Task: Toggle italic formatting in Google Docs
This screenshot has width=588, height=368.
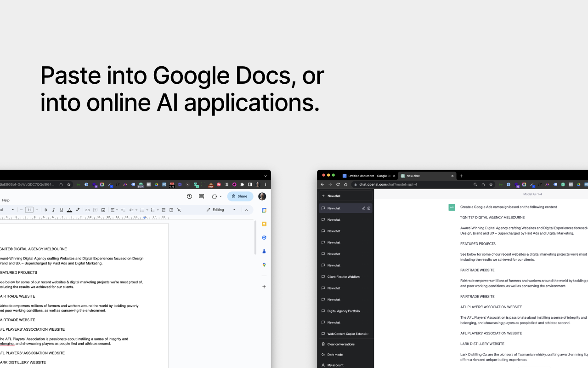Action: coord(54,210)
